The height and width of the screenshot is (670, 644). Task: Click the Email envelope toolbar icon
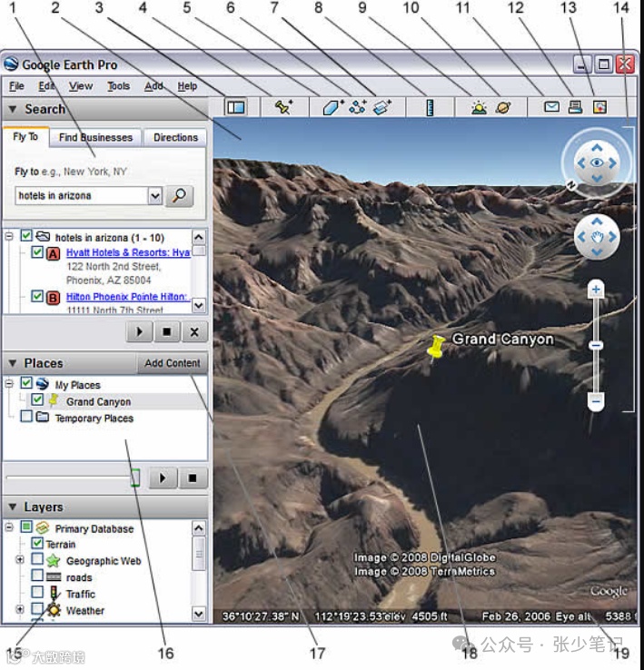coord(551,107)
